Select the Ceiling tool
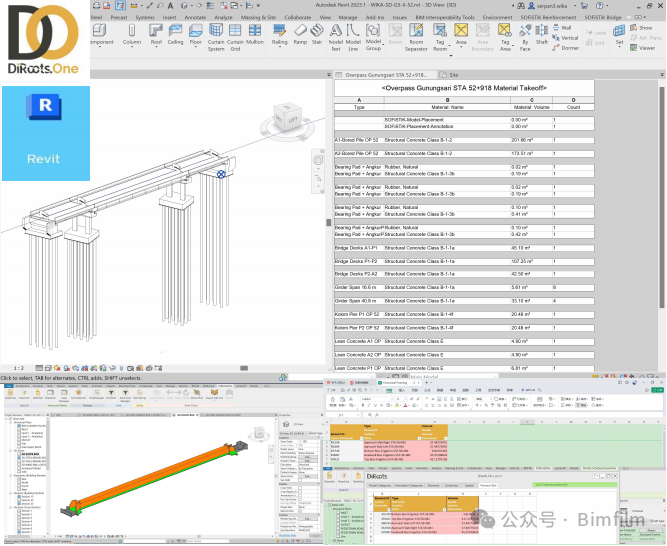The width and height of the screenshot is (667, 546). tap(175, 34)
